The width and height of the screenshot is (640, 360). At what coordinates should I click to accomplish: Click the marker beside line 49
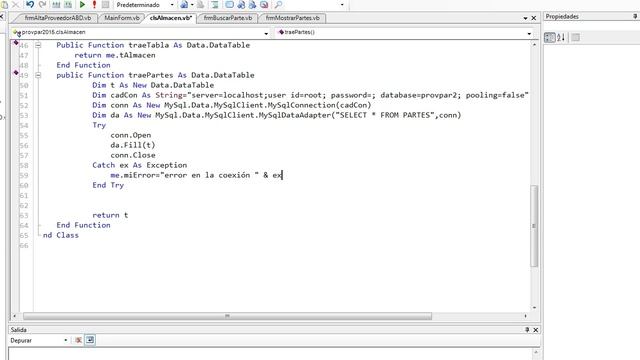tap(16, 73)
